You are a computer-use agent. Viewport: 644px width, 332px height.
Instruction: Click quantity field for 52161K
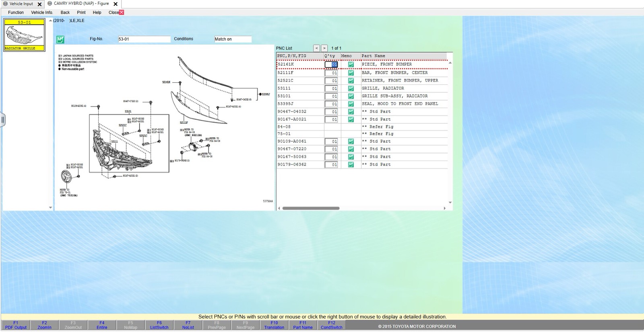pyautogui.click(x=331, y=64)
